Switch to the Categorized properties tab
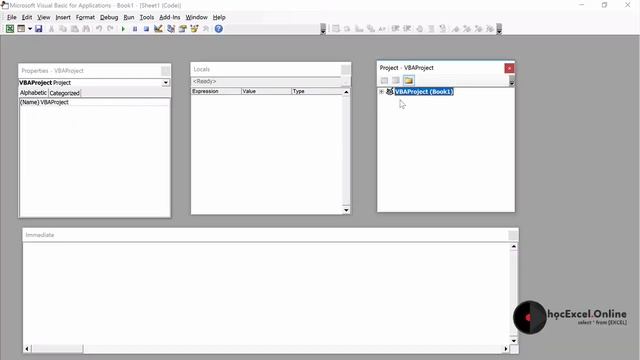 pyautogui.click(x=64, y=93)
